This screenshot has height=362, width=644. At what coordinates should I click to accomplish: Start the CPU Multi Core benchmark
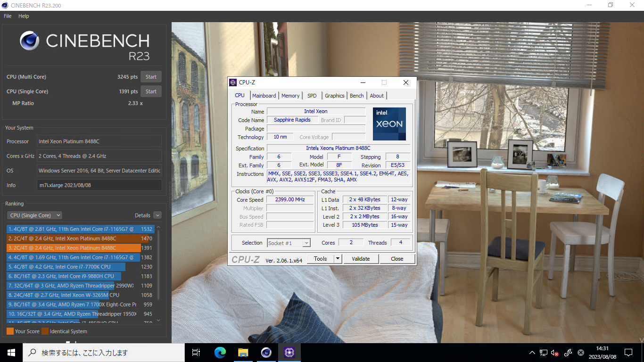151,77
